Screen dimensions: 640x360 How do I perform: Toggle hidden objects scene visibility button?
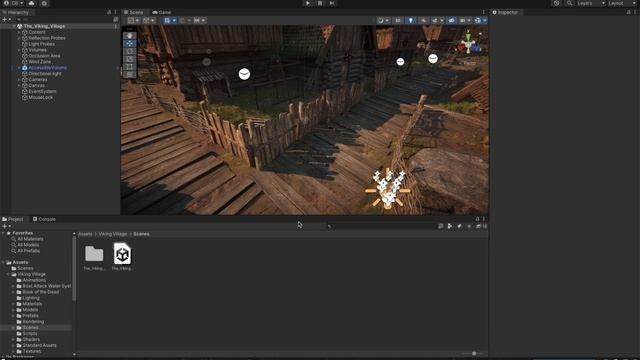(x=451, y=20)
